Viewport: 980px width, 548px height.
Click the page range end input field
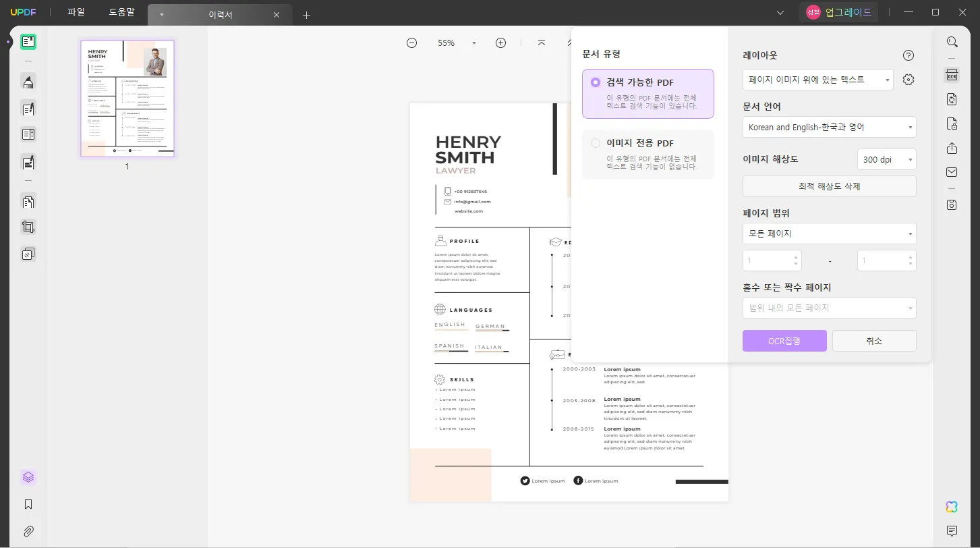tap(887, 261)
